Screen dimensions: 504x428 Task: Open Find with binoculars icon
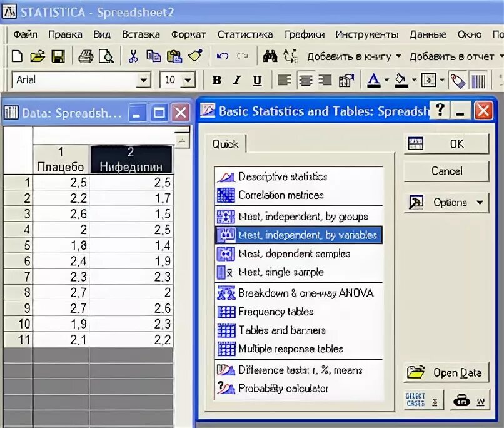(270, 56)
